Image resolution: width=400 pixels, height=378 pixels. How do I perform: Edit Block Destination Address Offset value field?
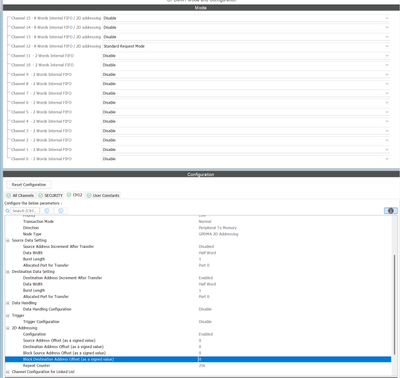[295, 359]
